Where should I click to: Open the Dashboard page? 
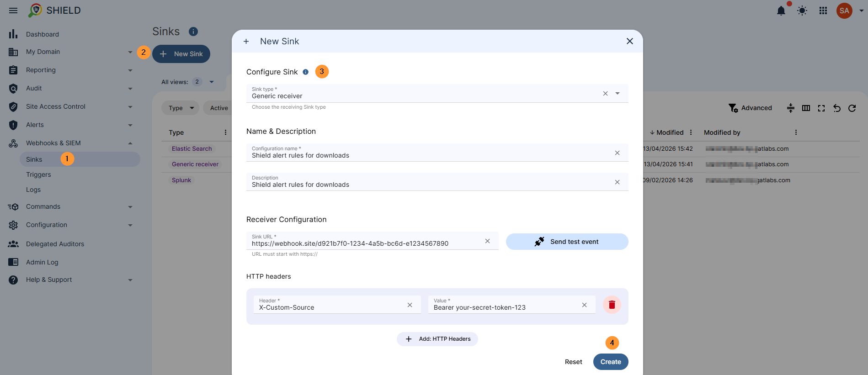(x=43, y=34)
